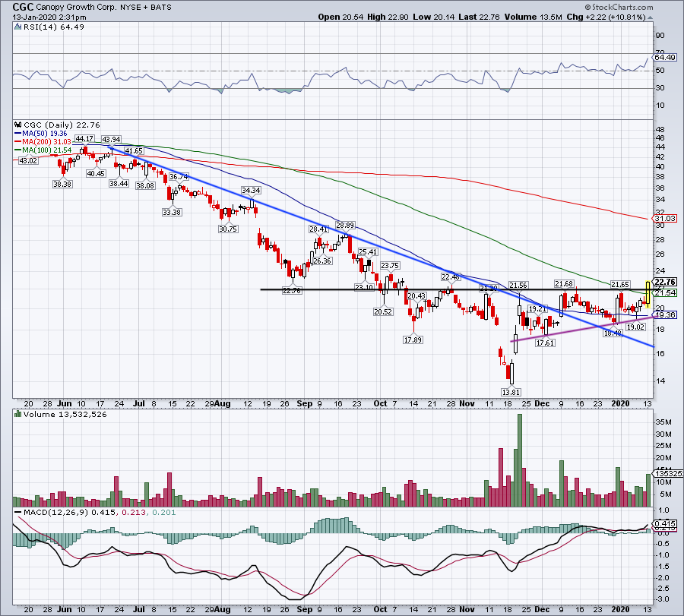This screenshot has height=616, width=684.
Task: Click the RSI(14) 64.49 legend text
Action: tap(53, 27)
